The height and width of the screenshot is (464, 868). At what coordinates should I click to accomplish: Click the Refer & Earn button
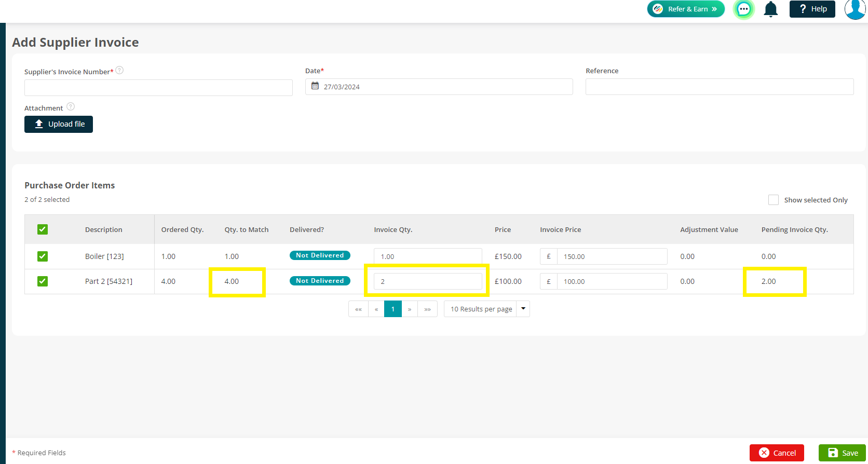[686, 9]
